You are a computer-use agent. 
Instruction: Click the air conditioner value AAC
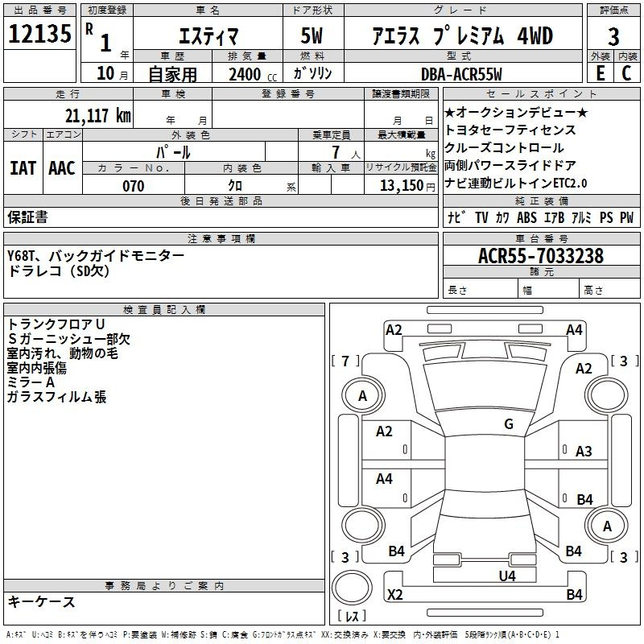tap(62, 168)
